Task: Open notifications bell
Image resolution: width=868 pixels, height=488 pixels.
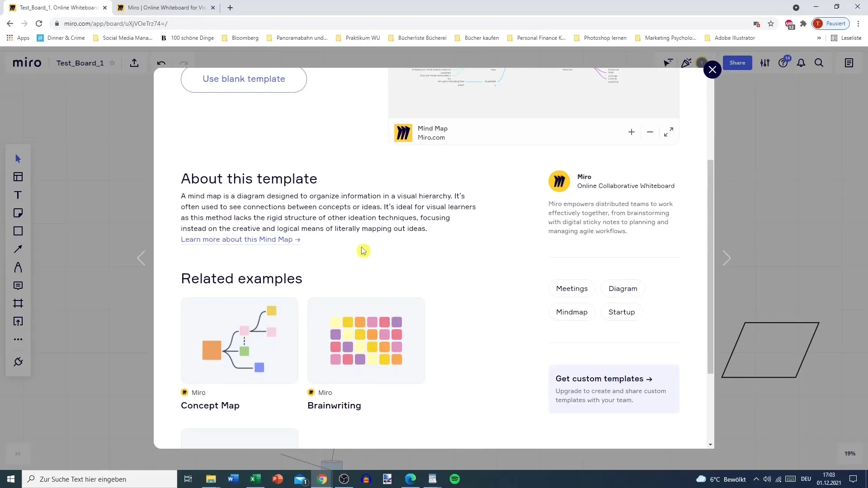Action: [801, 63]
